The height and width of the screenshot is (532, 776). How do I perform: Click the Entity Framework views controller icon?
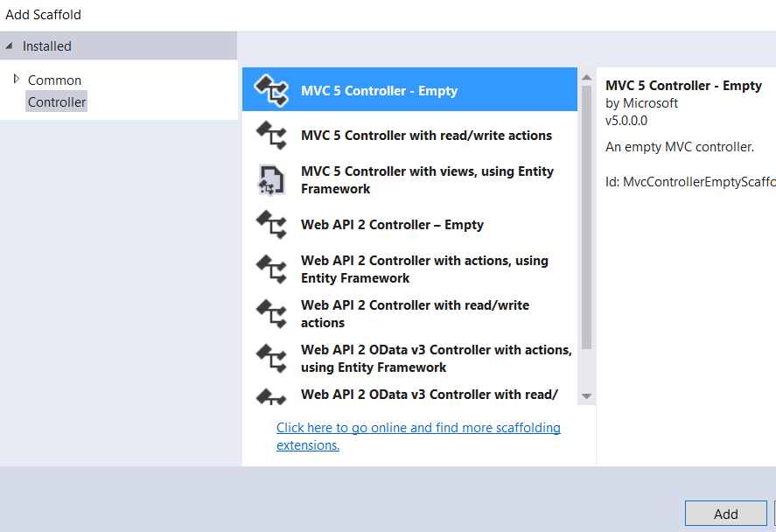point(271,178)
